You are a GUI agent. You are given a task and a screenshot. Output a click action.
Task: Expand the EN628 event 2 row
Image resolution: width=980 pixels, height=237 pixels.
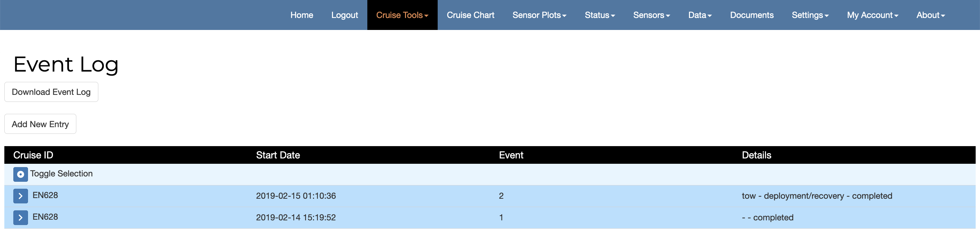[x=21, y=196]
